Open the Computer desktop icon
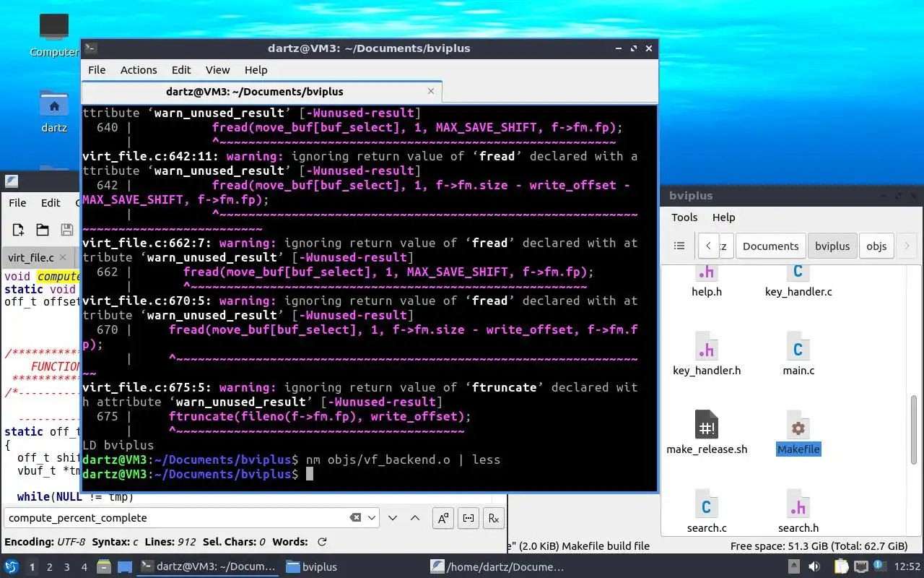 point(54,35)
